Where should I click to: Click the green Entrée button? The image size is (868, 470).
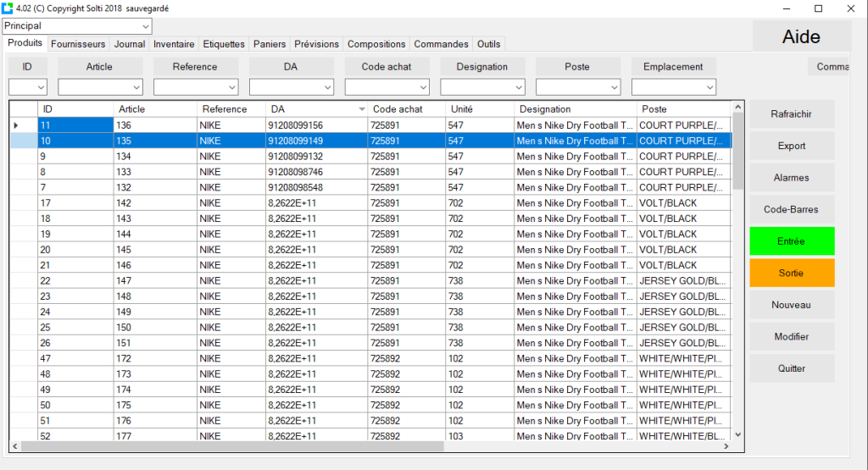pos(792,241)
